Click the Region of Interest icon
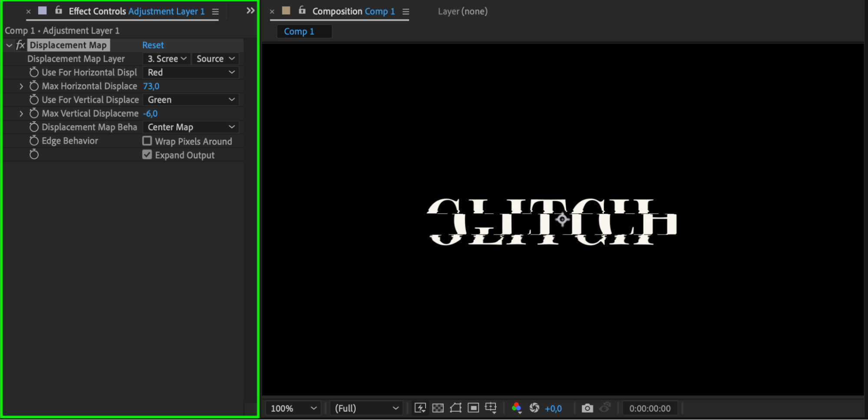The height and width of the screenshot is (420, 868). tap(473, 408)
